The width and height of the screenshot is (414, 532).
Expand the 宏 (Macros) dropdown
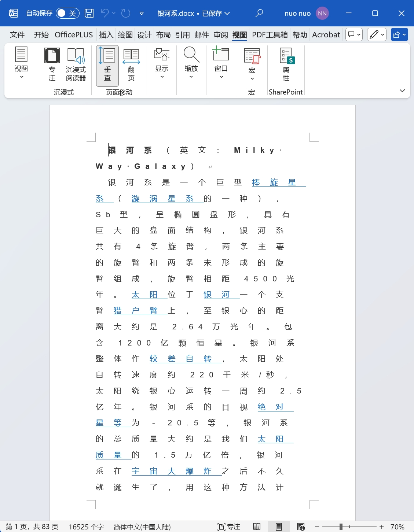click(252, 66)
